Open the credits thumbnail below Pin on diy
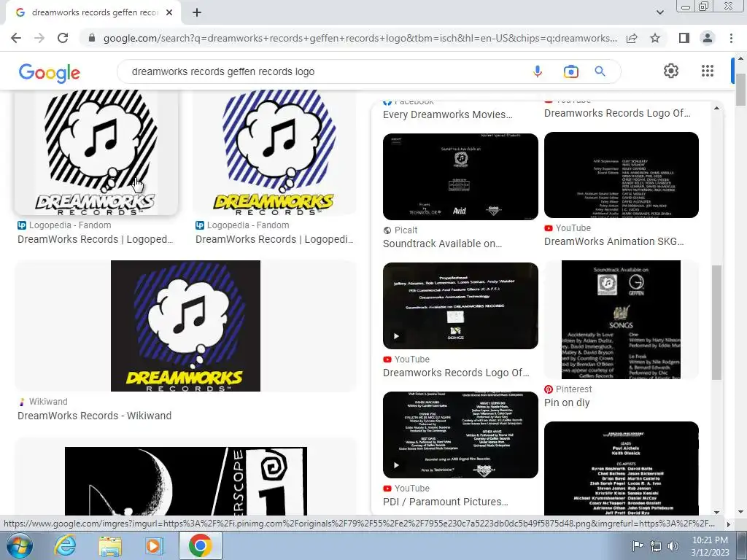The width and height of the screenshot is (747, 560). coord(622,468)
